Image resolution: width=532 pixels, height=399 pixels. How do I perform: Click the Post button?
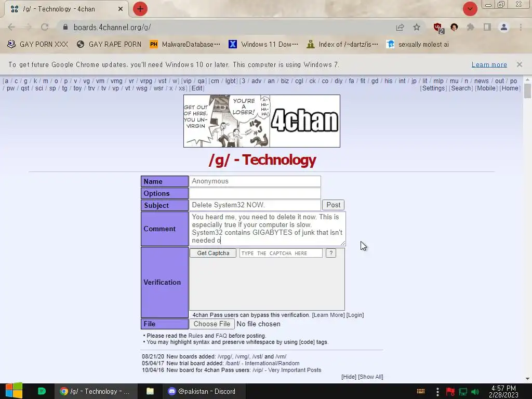tap(333, 205)
